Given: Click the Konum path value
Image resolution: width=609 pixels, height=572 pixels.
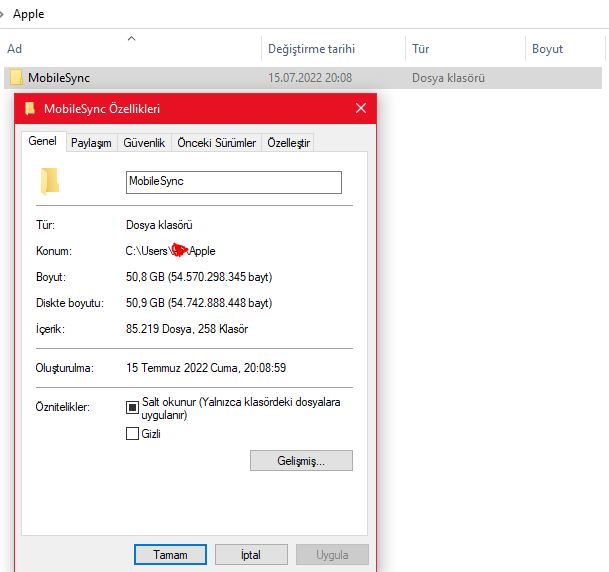Looking at the screenshot, I should point(171,251).
